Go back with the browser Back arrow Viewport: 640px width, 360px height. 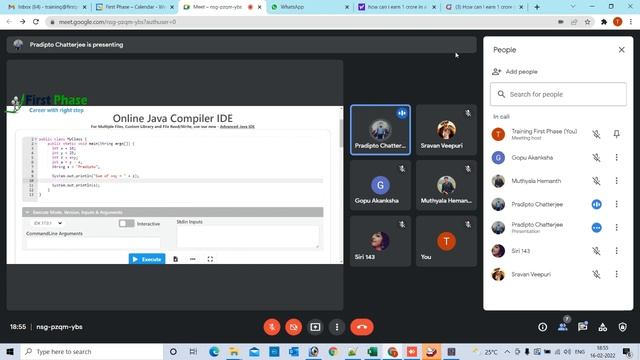pos(9,22)
